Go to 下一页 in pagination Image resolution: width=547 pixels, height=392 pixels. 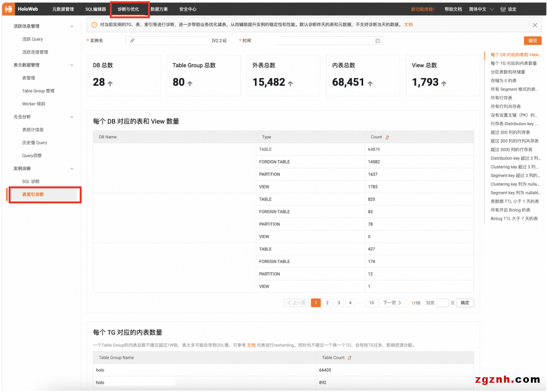click(392, 303)
